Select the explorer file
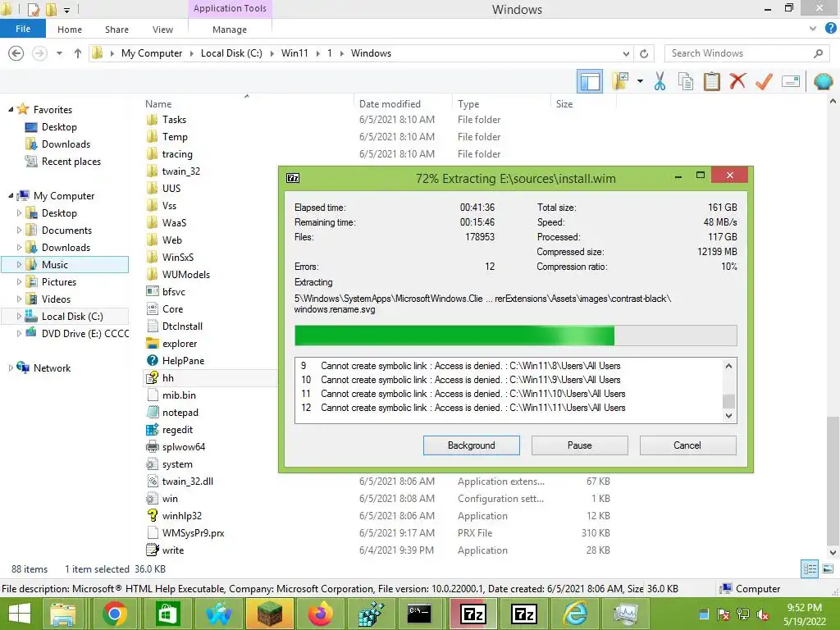 [x=180, y=344]
